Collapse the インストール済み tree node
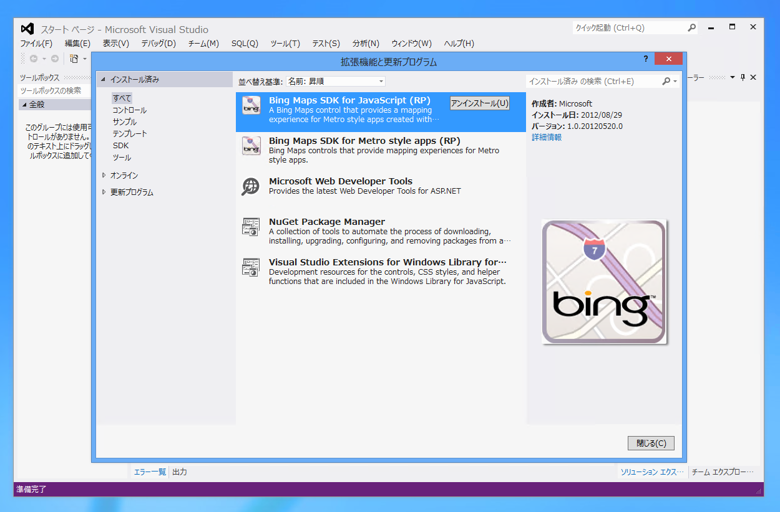780x512 pixels. pos(103,79)
